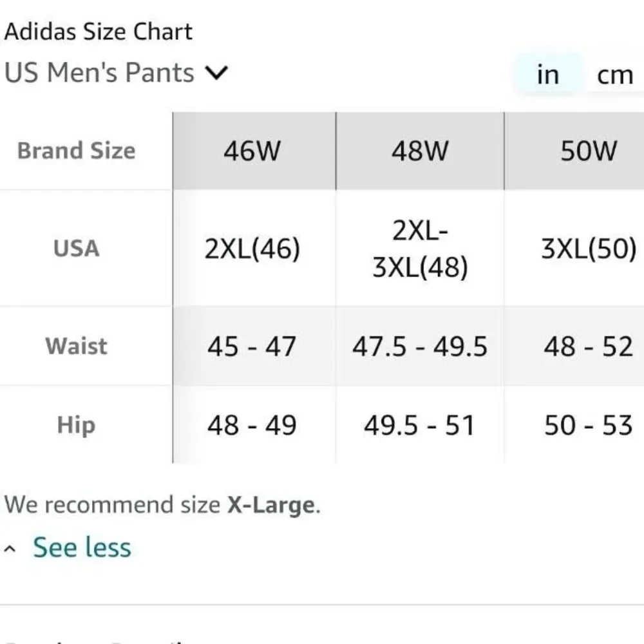Image resolution: width=644 pixels, height=644 pixels.
Task: Select the 3XL(50) size cell
Action: 588,249
